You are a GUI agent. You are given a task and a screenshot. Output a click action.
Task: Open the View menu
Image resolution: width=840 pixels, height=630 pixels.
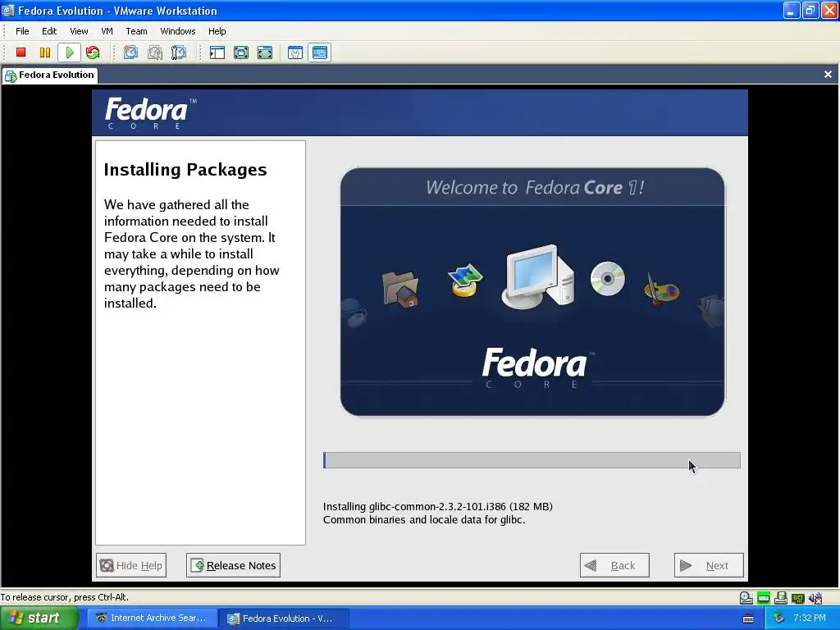(x=79, y=31)
